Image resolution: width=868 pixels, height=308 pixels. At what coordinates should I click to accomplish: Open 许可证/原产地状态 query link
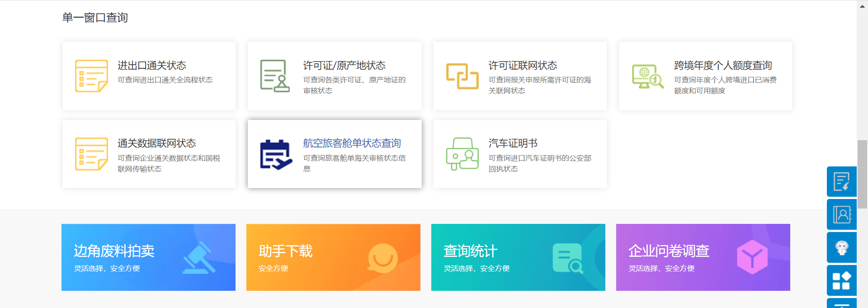344,66
